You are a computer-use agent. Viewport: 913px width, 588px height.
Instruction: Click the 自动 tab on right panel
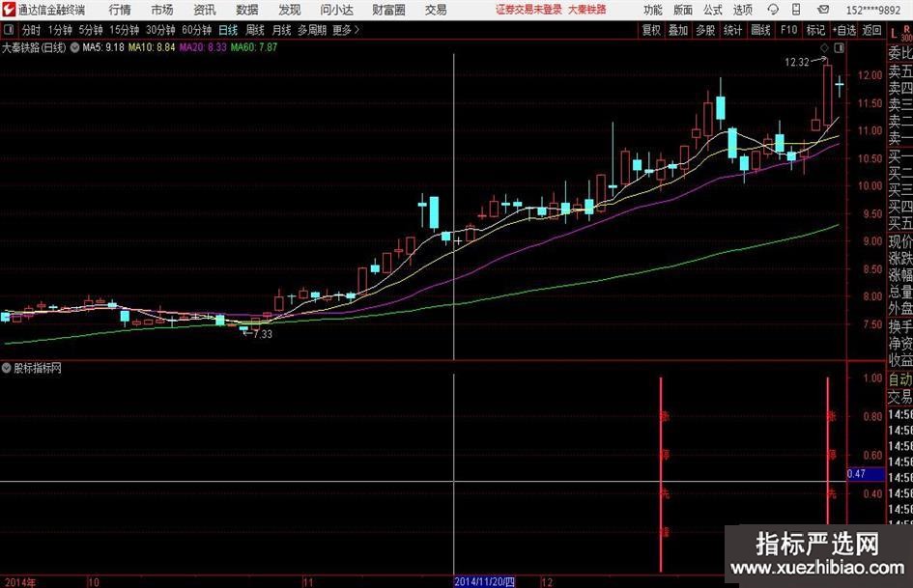tap(899, 379)
